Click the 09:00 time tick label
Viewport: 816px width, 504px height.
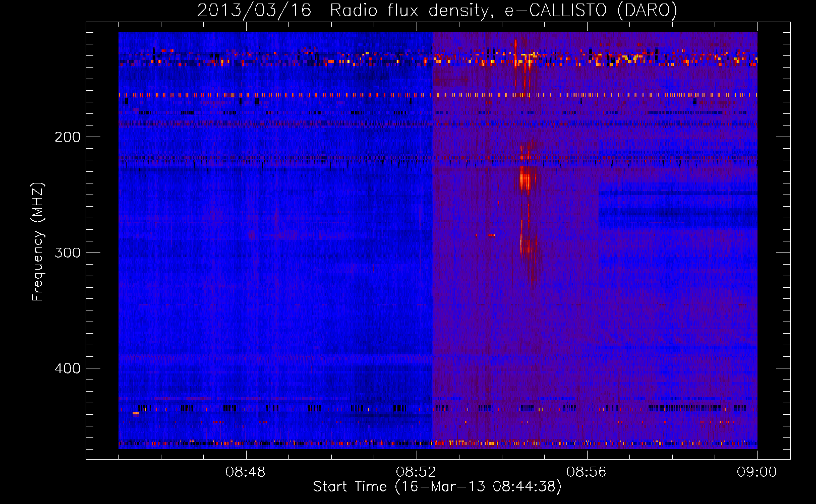757,472
